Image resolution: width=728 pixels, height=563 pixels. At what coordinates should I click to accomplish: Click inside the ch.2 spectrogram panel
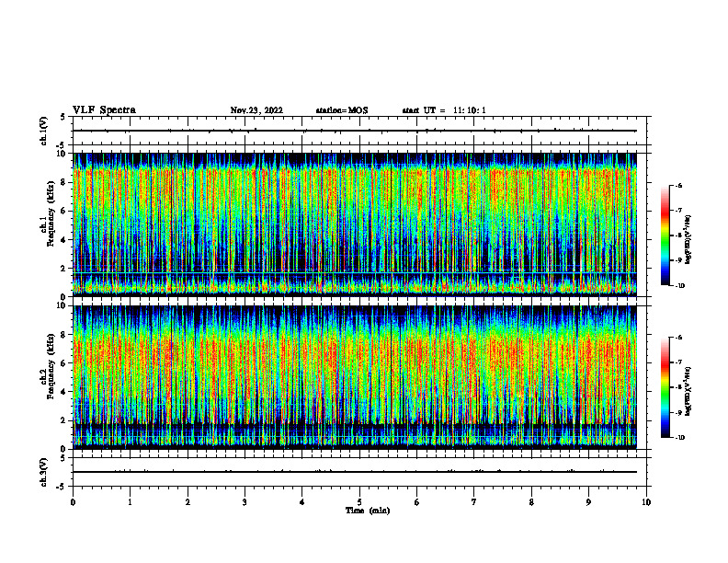355,377
